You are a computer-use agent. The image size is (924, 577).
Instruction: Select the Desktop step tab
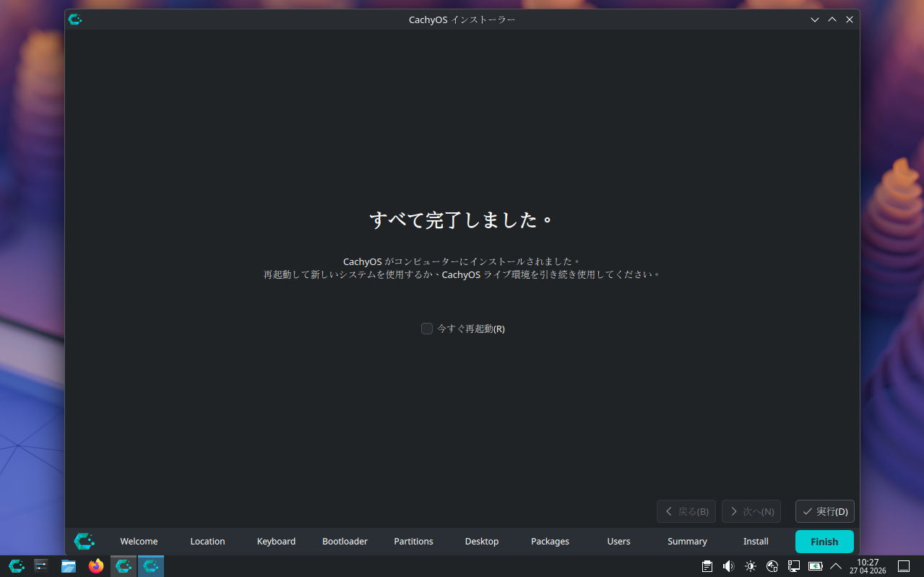[x=482, y=542]
